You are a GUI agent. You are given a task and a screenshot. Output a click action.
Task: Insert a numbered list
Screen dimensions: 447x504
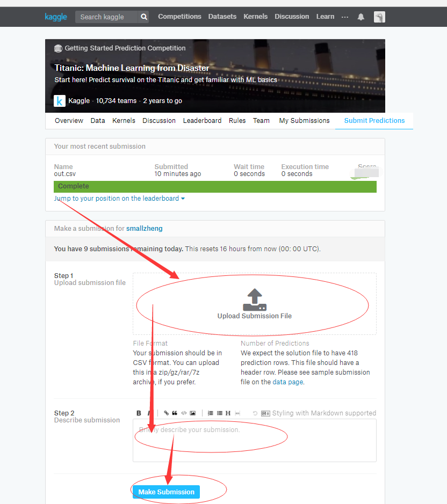[x=210, y=413]
